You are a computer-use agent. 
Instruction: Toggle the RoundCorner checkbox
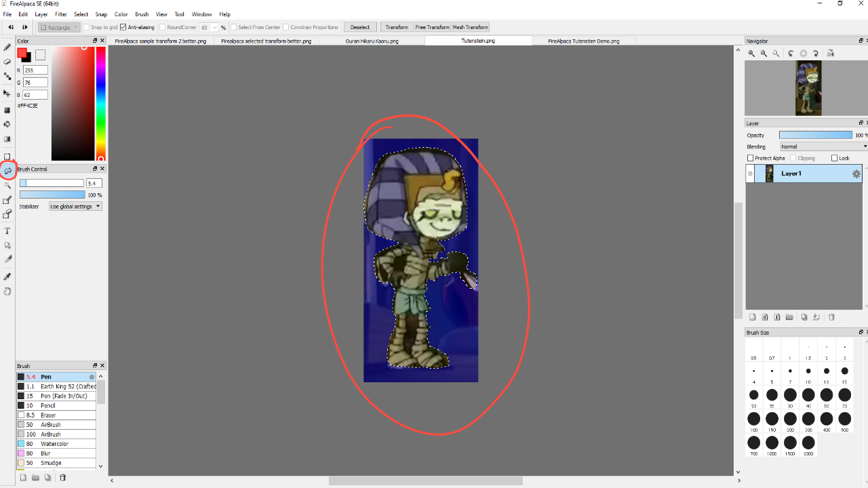pyautogui.click(x=163, y=28)
